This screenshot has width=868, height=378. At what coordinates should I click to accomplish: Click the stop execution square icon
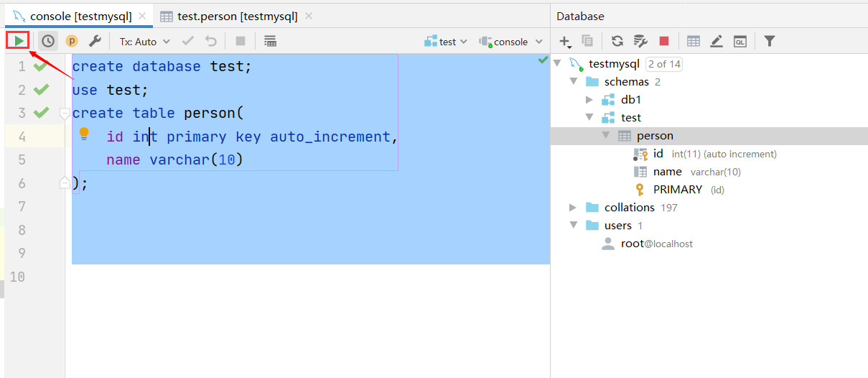tap(241, 41)
